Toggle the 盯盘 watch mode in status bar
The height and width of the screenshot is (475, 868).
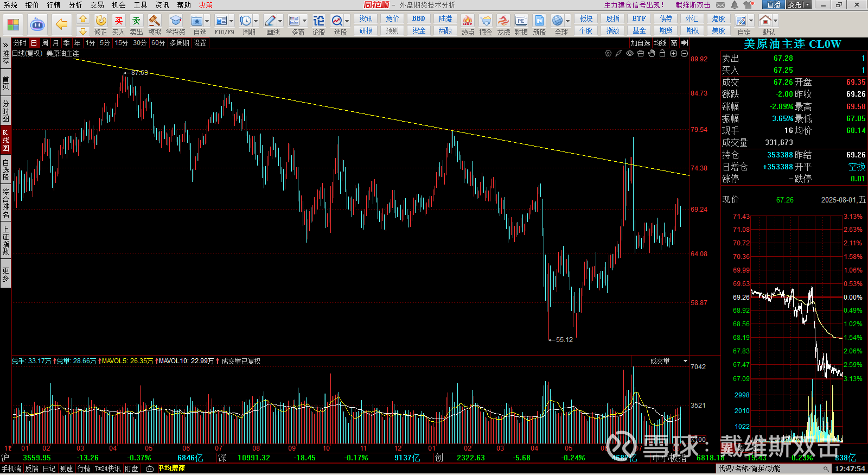click(131, 468)
